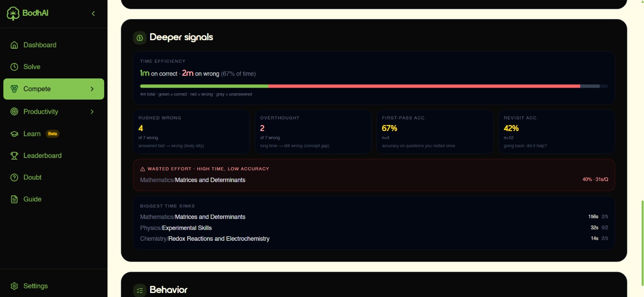The image size is (644, 297).
Task: Open the Learn menu item
Action: tap(54, 134)
